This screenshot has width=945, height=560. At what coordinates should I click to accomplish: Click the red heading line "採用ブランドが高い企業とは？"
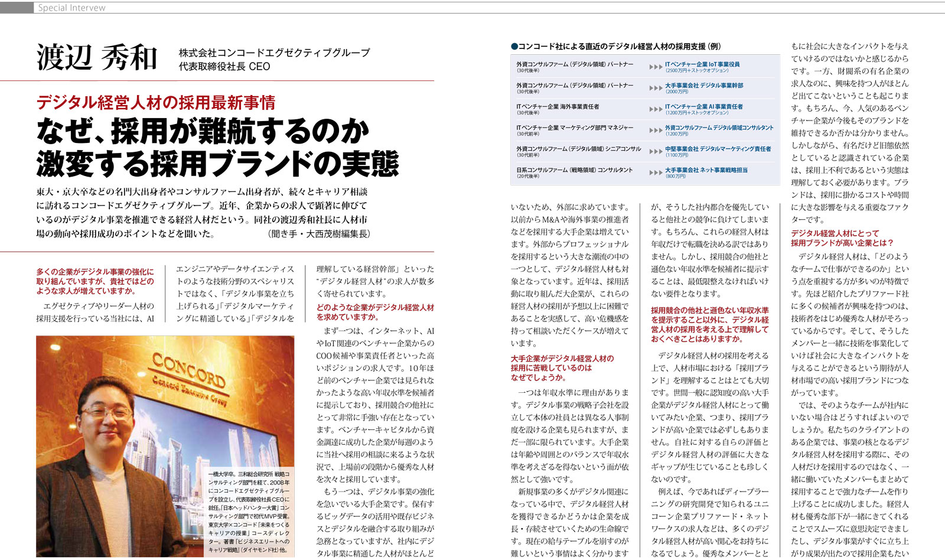(x=842, y=243)
